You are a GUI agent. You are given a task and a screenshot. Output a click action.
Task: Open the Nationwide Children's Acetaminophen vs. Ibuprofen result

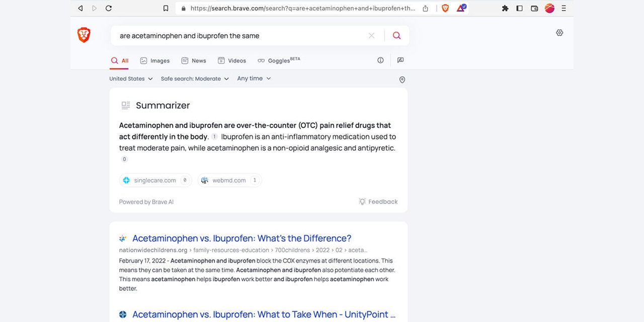[x=242, y=238]
